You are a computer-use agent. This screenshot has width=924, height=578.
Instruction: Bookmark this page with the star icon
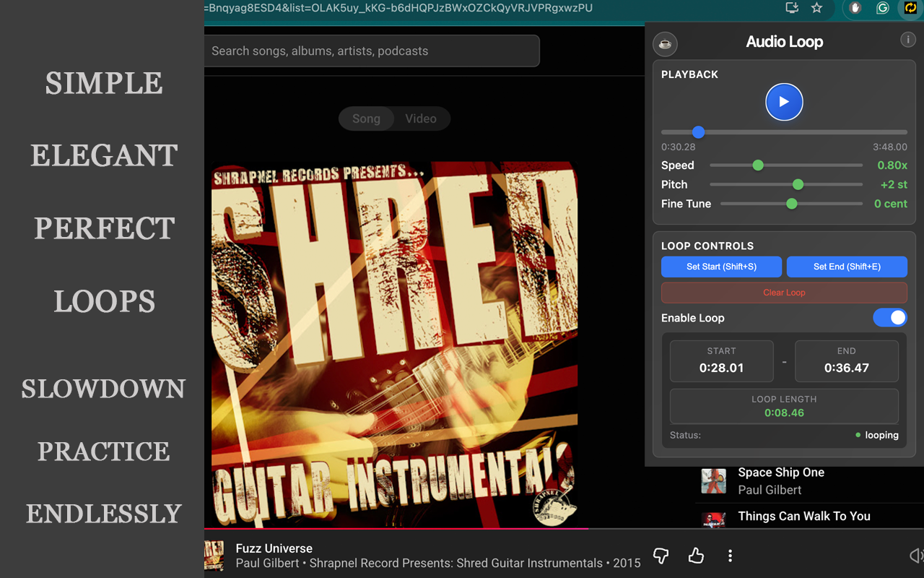point(816,8)
